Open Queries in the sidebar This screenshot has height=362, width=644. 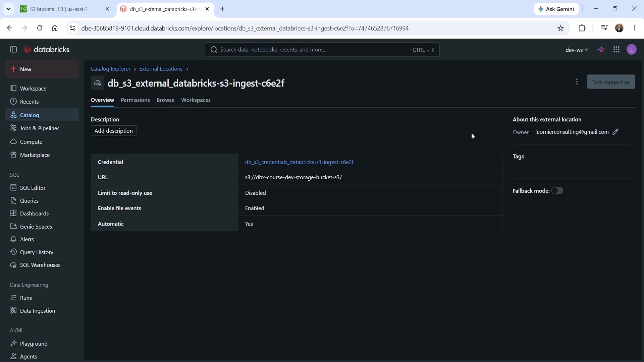(42, 201)
